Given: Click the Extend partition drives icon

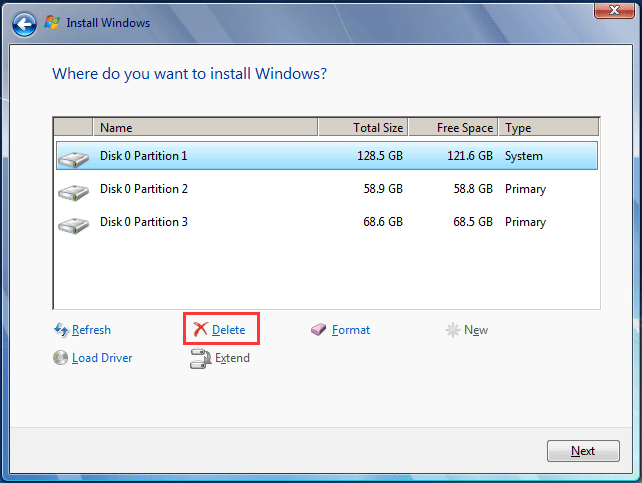Looking at the screenshot, I should tap(200, 359).
